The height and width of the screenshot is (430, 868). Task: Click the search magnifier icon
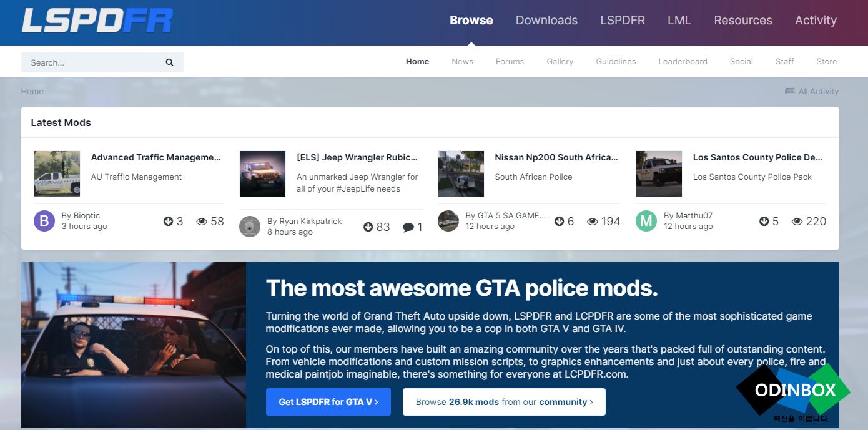coord(169,62)
